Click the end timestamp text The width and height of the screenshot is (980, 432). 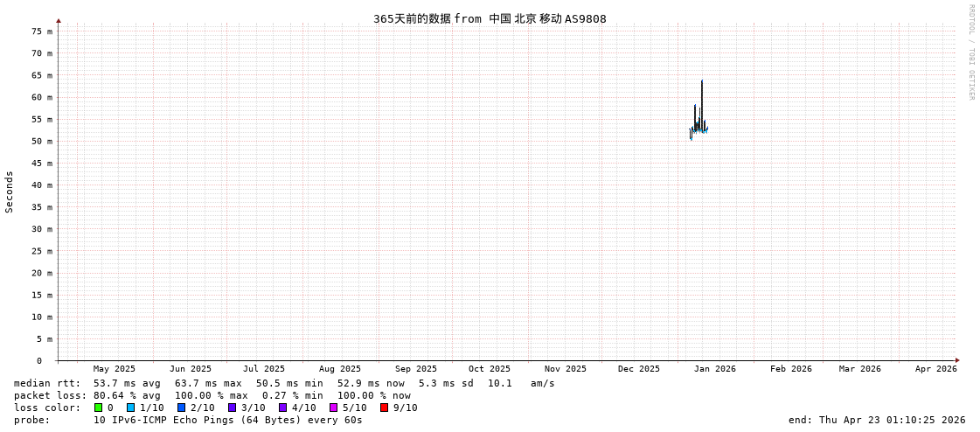pyautogui.click(x=877, y=420)
